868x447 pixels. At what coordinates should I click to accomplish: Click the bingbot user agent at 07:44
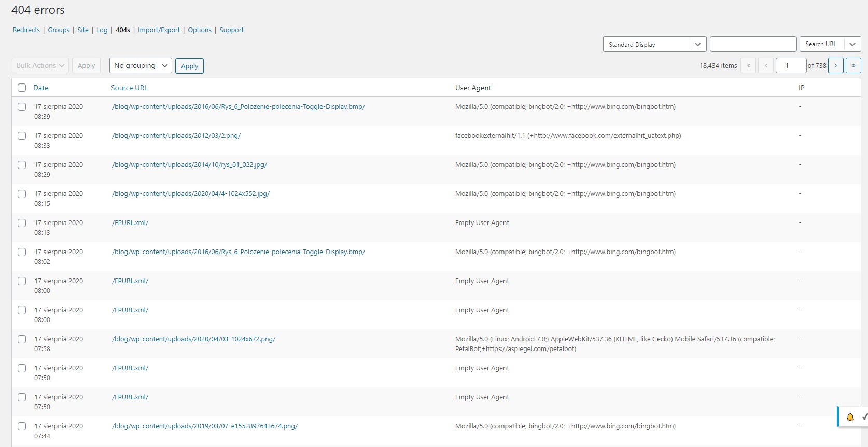tap(565, 426)
